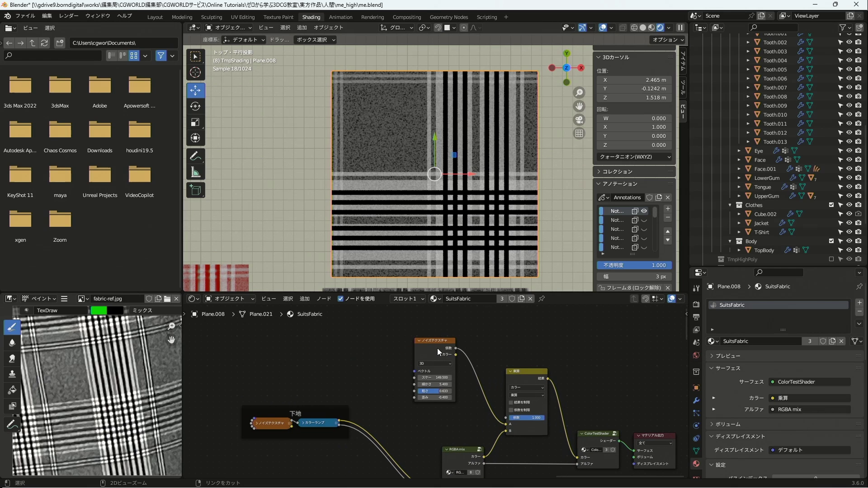Open the Material properties tab
This screenshot has width=868, height=488.
(x=696, y=464)
